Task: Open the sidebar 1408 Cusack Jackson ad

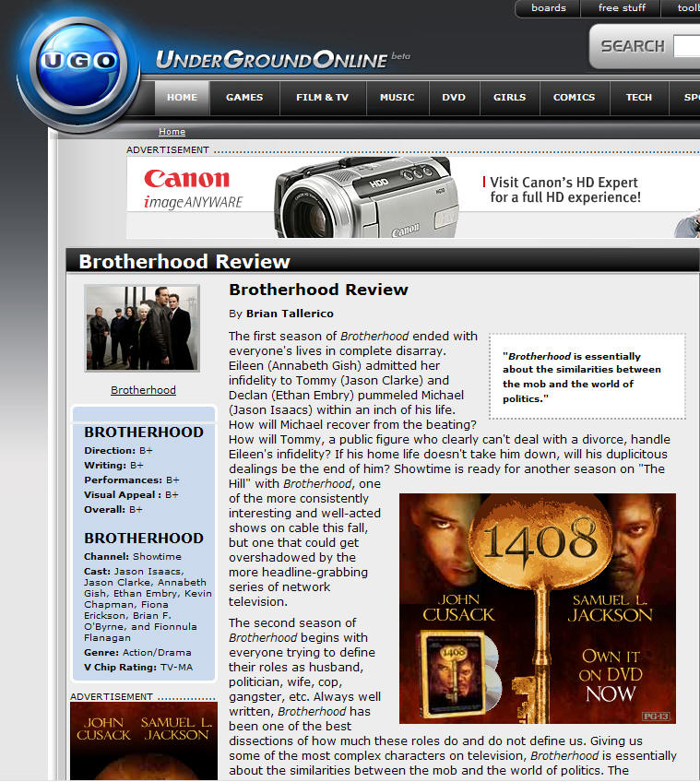Action: click(144, 741)
